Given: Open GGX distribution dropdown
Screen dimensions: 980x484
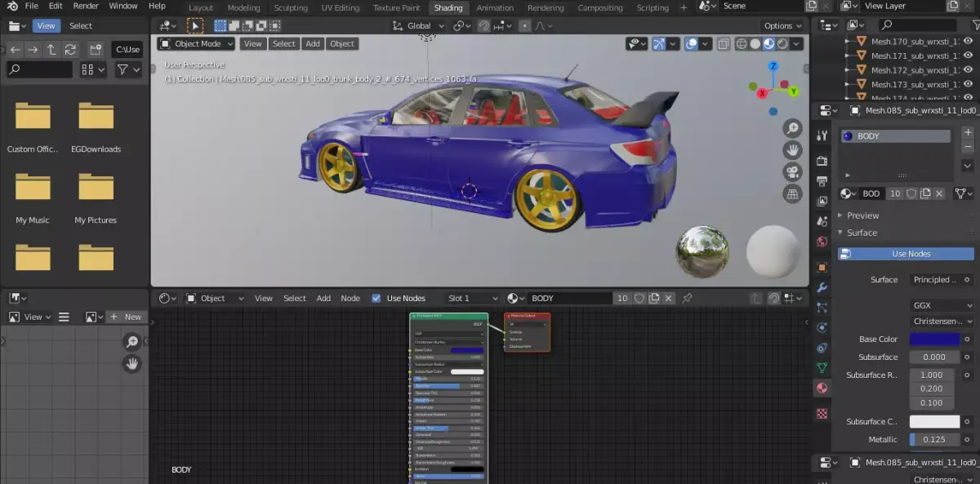Looking at the screenshot, I should click(x=942, y=305).
